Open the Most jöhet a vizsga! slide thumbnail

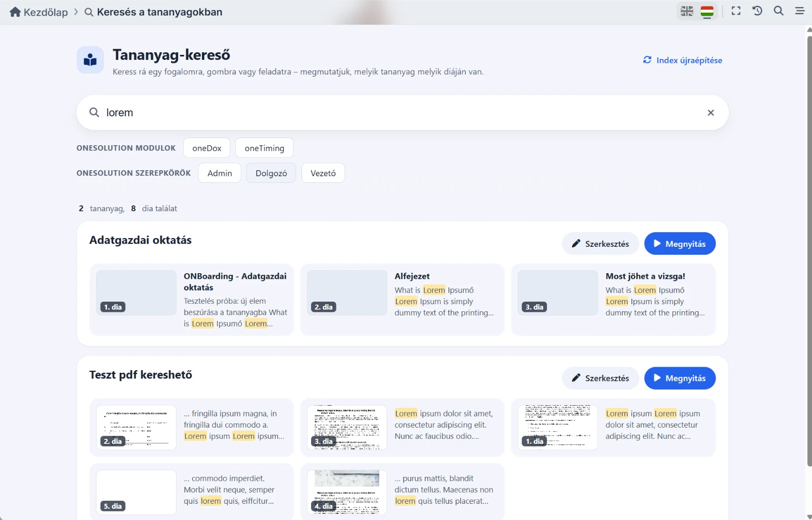click(558, 293)
